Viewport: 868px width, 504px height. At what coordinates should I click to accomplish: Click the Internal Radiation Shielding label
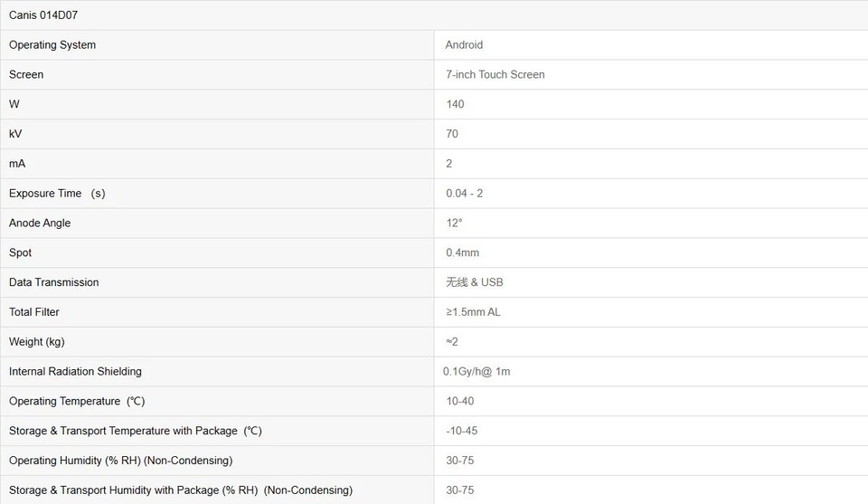pos(75,372)
